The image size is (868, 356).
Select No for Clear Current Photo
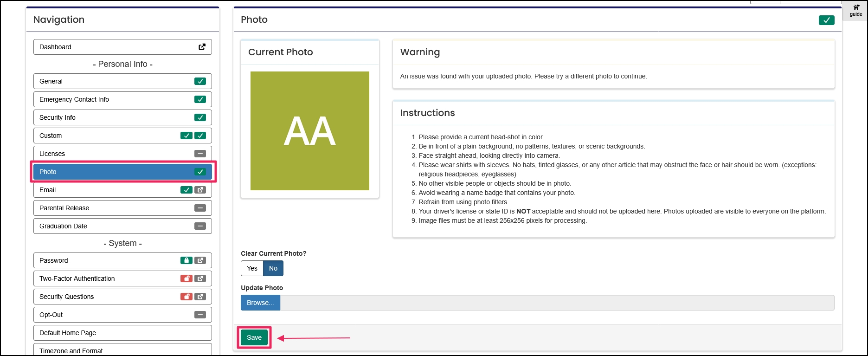pyautogui.click(x=273, y=268)
